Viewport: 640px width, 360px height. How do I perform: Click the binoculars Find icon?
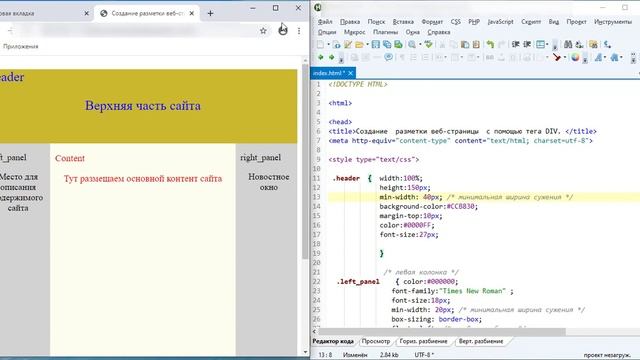[x=568, y=44]
